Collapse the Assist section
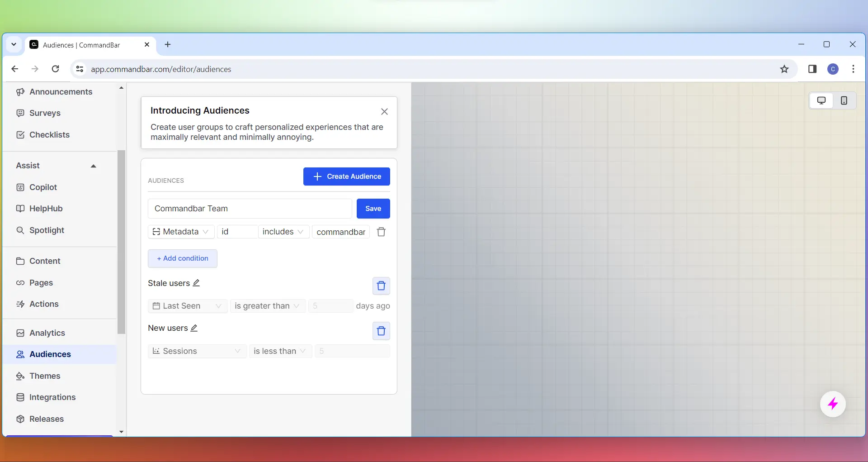The height and width of the screenshot is (462, 868). [93, 166]
